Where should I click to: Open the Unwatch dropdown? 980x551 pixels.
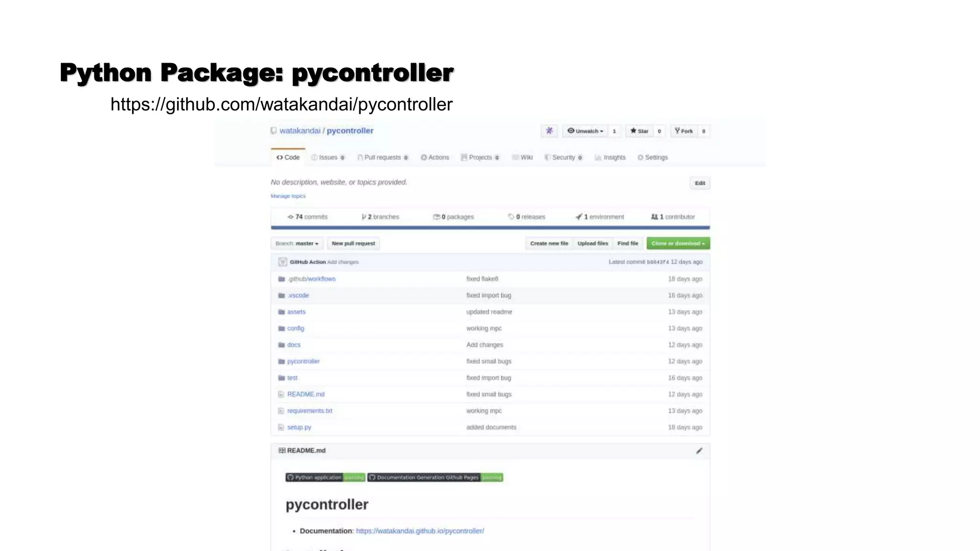(585, 131)
